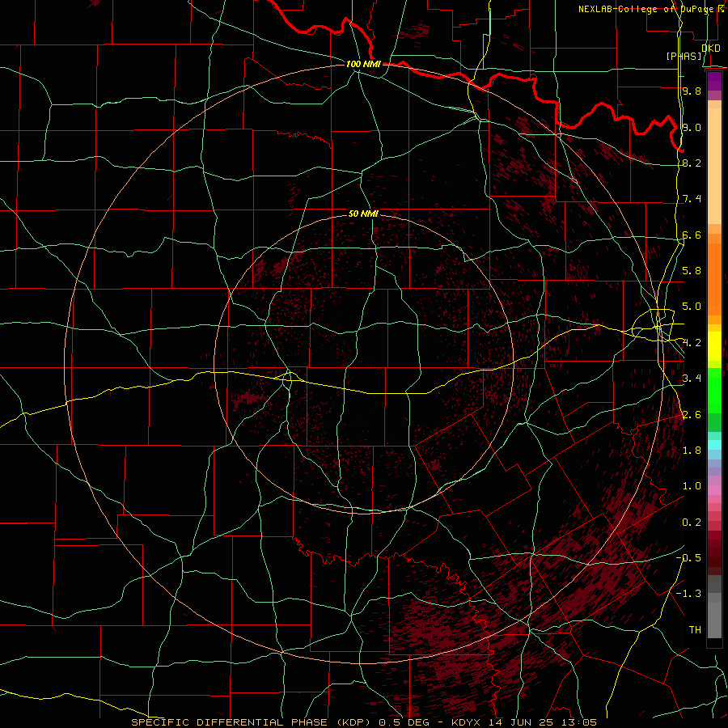The height and width of the screenshot is (728, 728).
Task: Click the 6.6 scale value
Action: (692, 235)
